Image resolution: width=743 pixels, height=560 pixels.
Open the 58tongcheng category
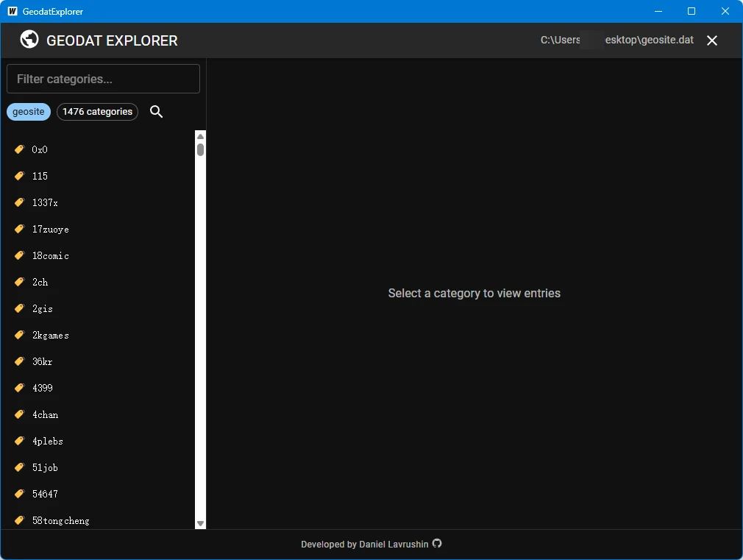[x=98, y=520]
